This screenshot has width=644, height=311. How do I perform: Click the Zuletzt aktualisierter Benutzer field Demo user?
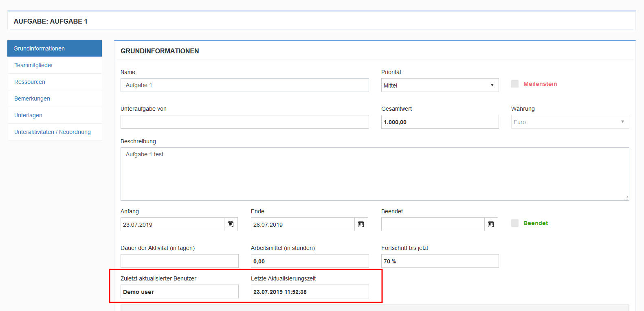(180, 291)
